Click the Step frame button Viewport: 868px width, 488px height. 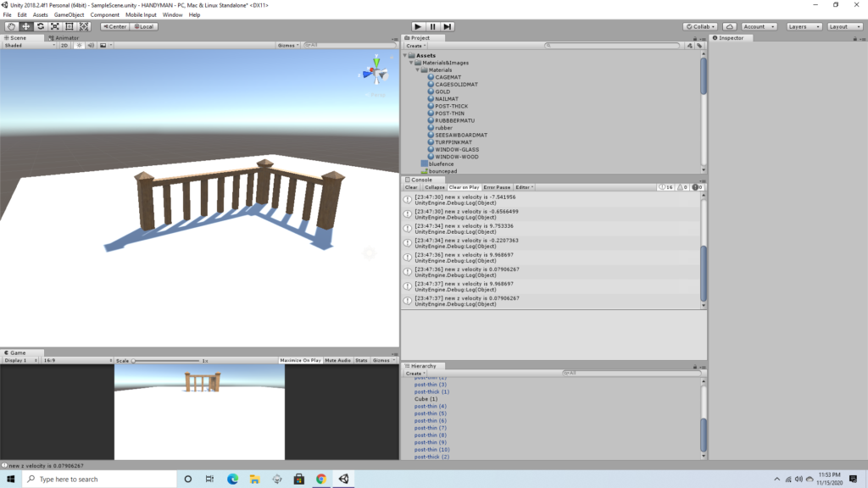(x=448, y=26)
